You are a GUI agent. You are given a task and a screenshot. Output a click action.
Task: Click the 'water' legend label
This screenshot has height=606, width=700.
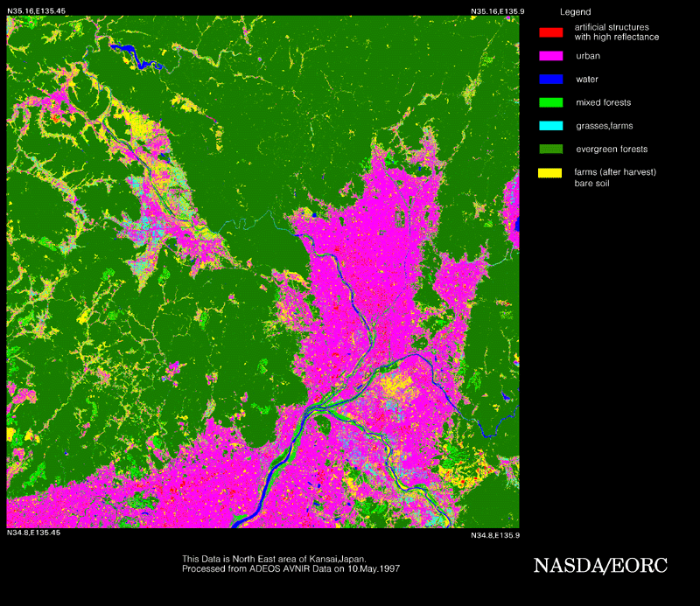587,80
